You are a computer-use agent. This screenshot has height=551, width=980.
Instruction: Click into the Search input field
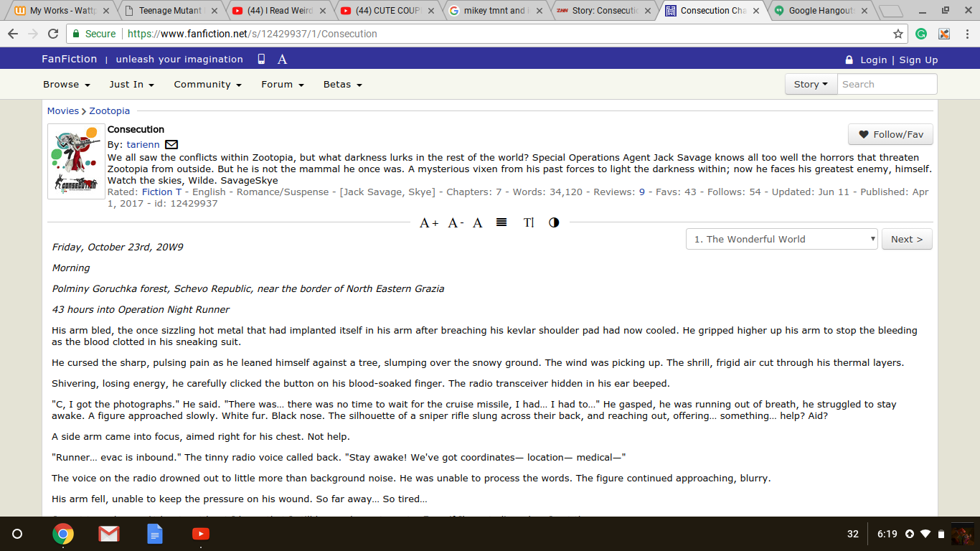click(x=886, y=85)
